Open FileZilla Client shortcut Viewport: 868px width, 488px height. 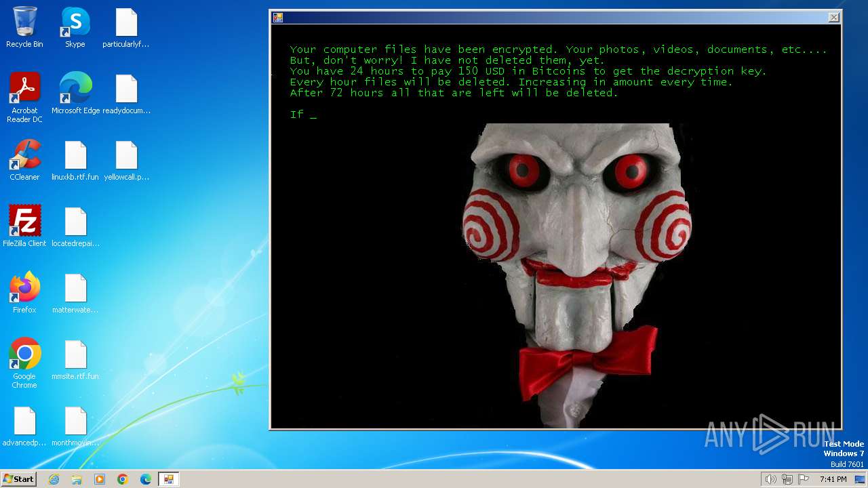point(24,226)
